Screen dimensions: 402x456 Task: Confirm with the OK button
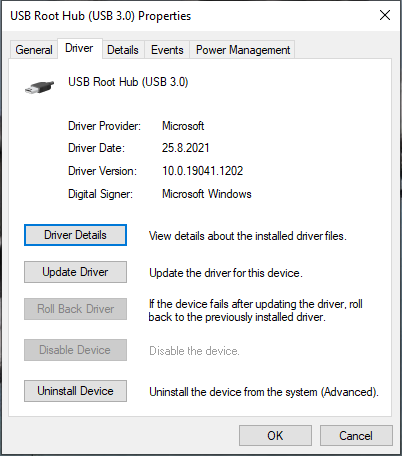(275, 436)
